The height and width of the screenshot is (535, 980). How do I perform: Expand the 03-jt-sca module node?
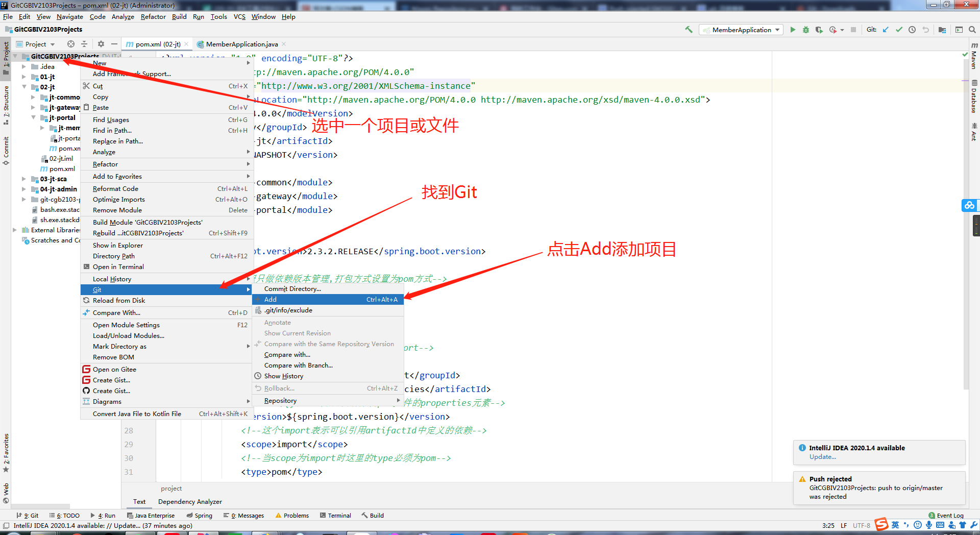pos(23,179)
